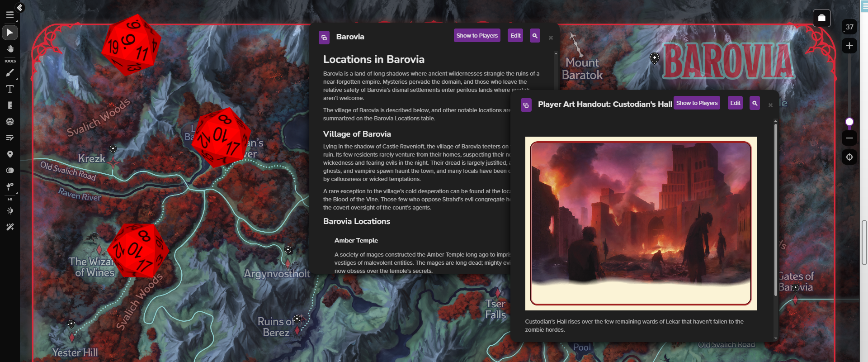The image size is (868, 362).
Task: Click the map pin above Argynvostholt
Action: pos(288,250)
